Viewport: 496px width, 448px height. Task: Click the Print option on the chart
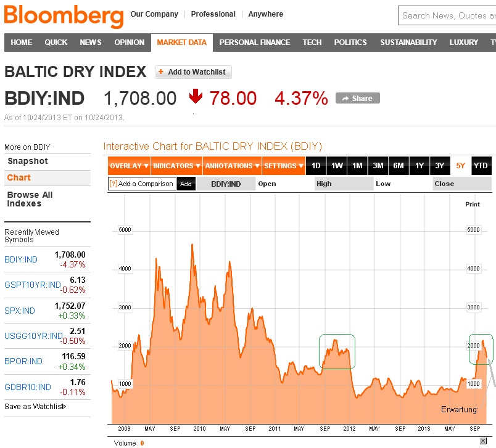[x=473, y=204]
